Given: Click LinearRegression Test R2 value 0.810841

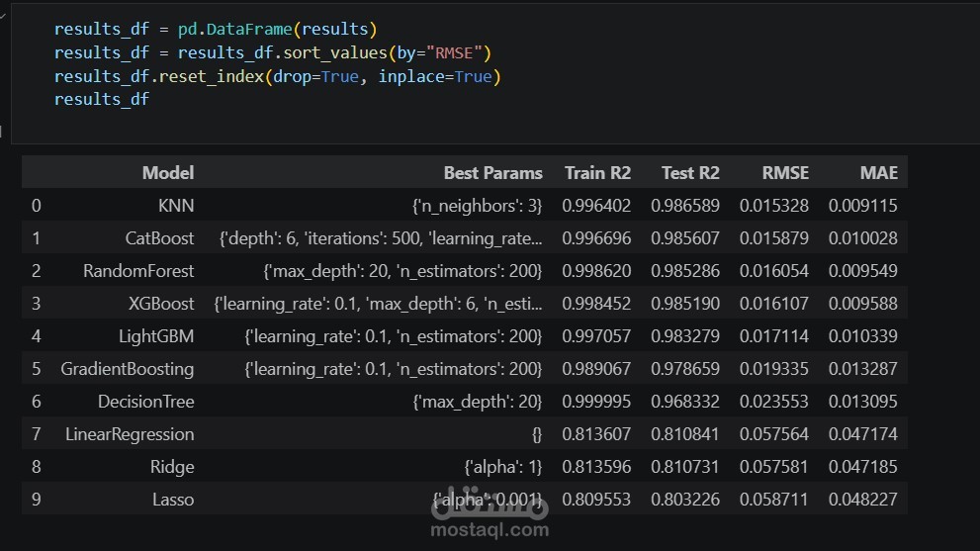Looking at the screenshot, I should click(685, 434).
